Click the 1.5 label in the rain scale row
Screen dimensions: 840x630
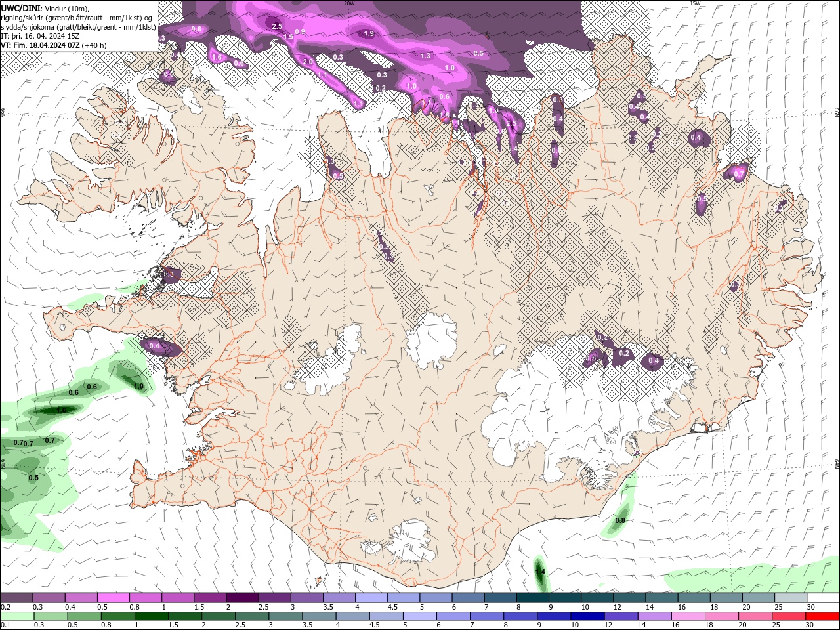(173, 625)
